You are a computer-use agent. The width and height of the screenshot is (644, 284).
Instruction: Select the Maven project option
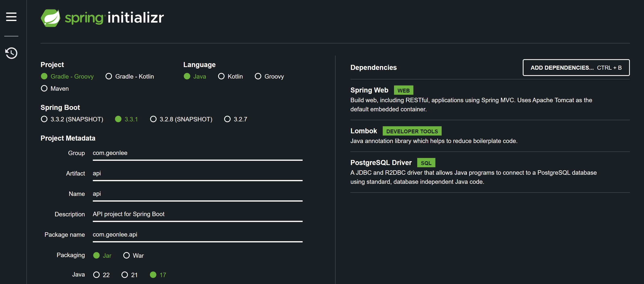click(x=44, y=88)
